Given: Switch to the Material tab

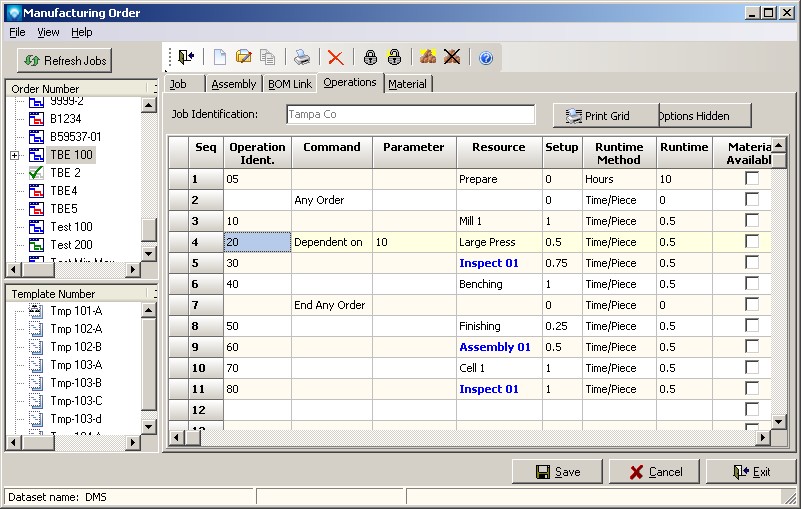Looking at the screenshot, I should 407,84.
